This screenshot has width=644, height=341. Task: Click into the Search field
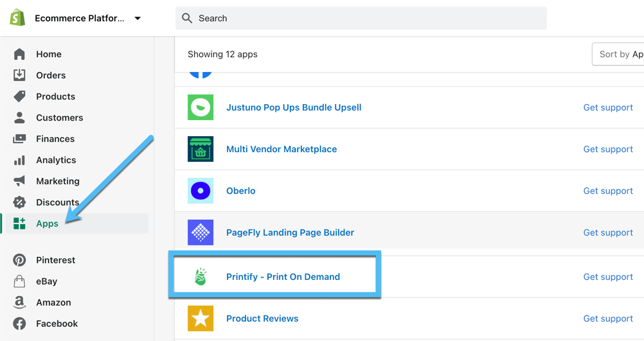tap(361, 18)
